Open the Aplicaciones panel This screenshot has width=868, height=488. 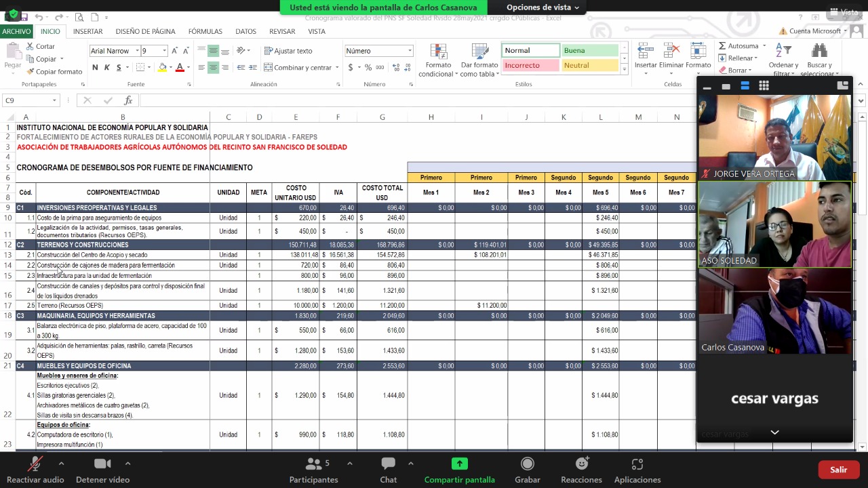(x=637, y=464)
